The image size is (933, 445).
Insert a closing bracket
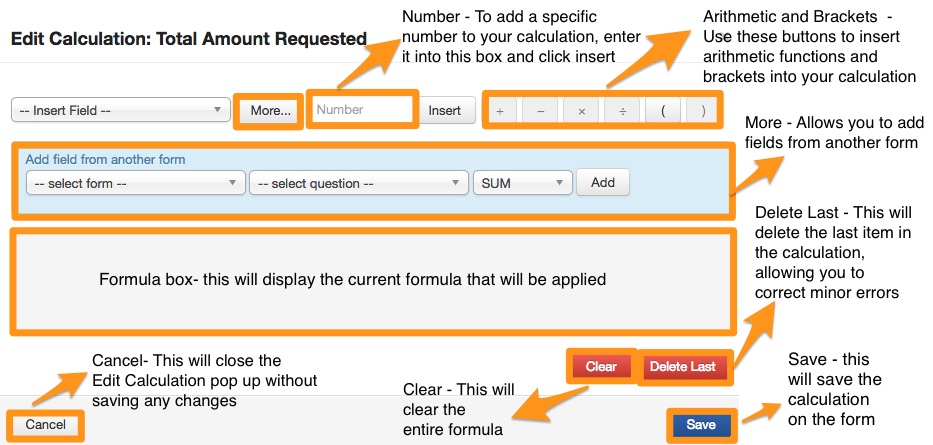point(703,111)
